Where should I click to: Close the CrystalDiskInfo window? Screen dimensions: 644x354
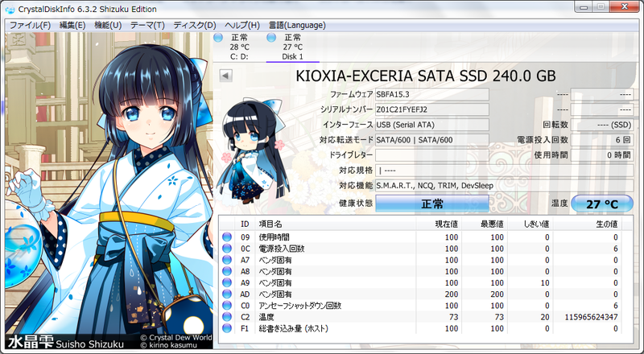625,7
